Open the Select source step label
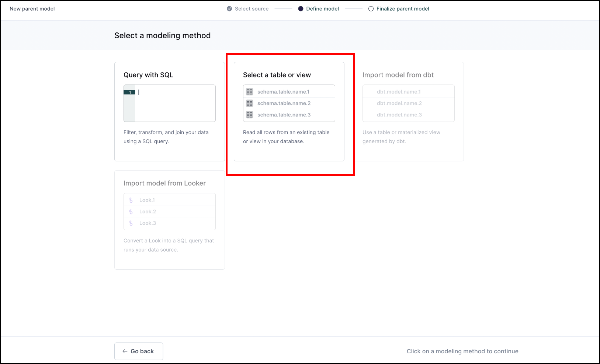Viewport: 600px width, 364px height. 252,9
